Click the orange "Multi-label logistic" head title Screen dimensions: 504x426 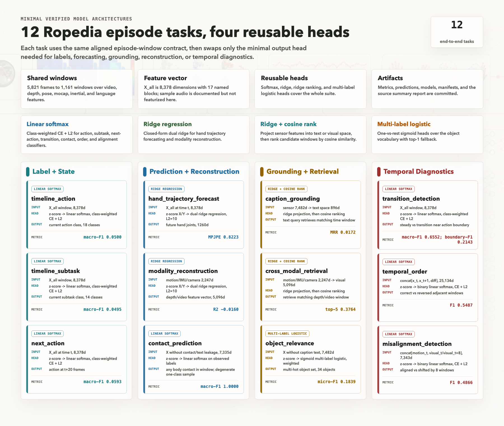click(x=404, y=124)
